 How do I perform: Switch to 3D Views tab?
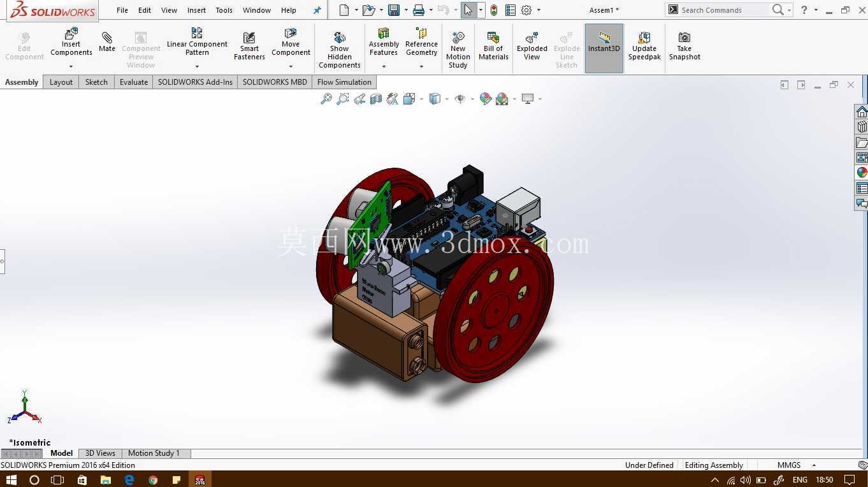100,453
